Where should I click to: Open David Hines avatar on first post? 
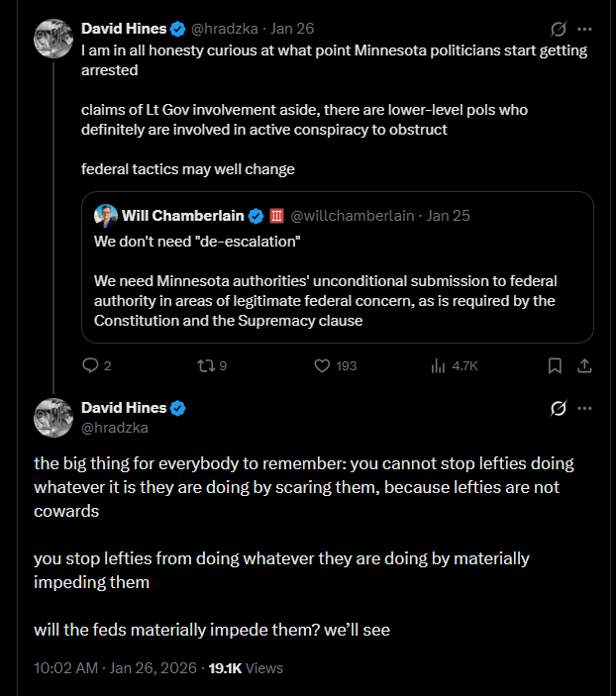pyautogui.click(x=53, y=40)
